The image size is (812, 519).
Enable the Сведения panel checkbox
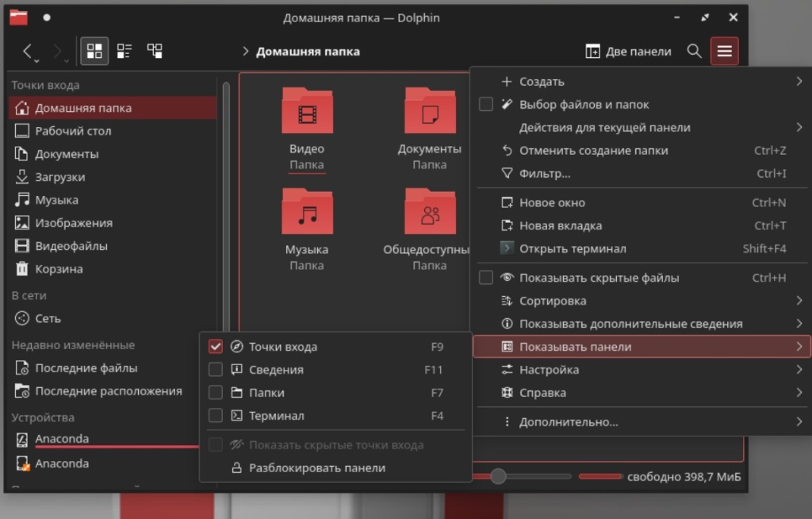pos(215,370)
